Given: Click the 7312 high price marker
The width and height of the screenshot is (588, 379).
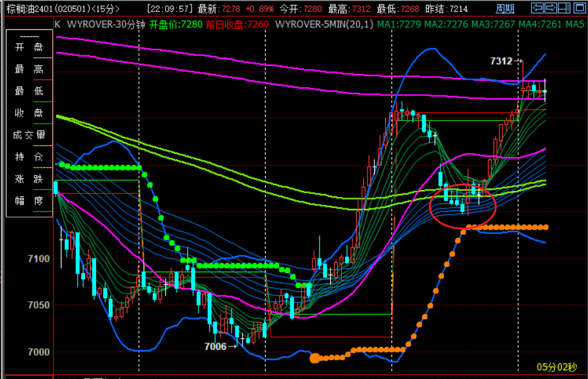Looking at the screenshot, I should point(502,61).
